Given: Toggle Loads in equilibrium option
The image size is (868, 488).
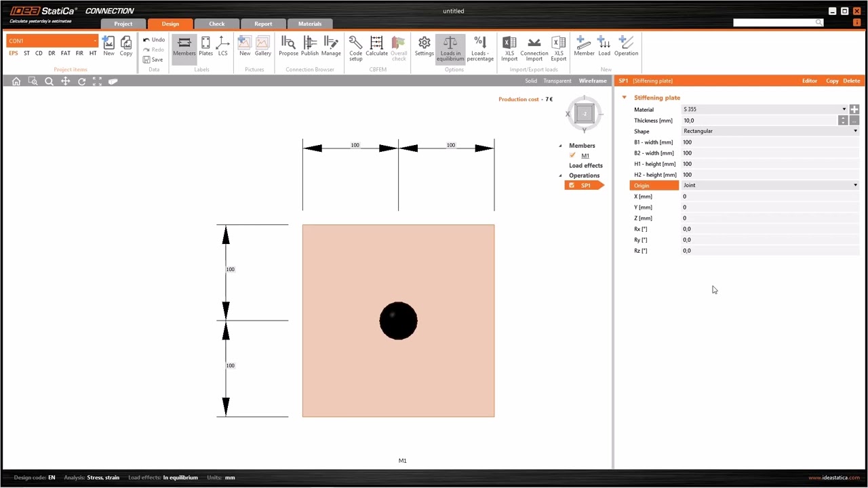Looking at the screenshot, I should point(450,48).
